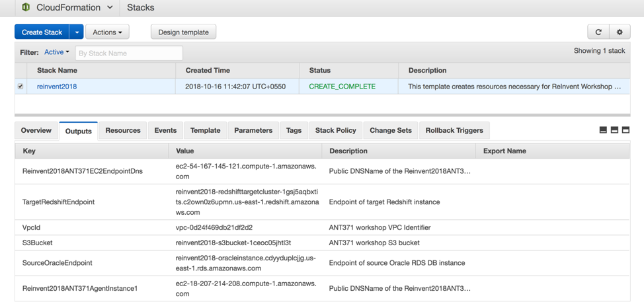This screenshot has height=304, width=644.
Task: Open the Actions dropdown menu
Action: pos(107,32)
